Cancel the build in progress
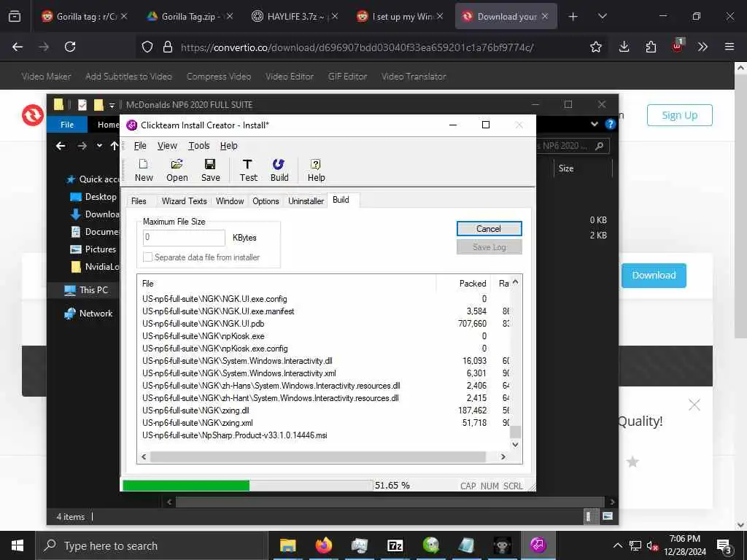The image size is (747, 560). [489, 228]
